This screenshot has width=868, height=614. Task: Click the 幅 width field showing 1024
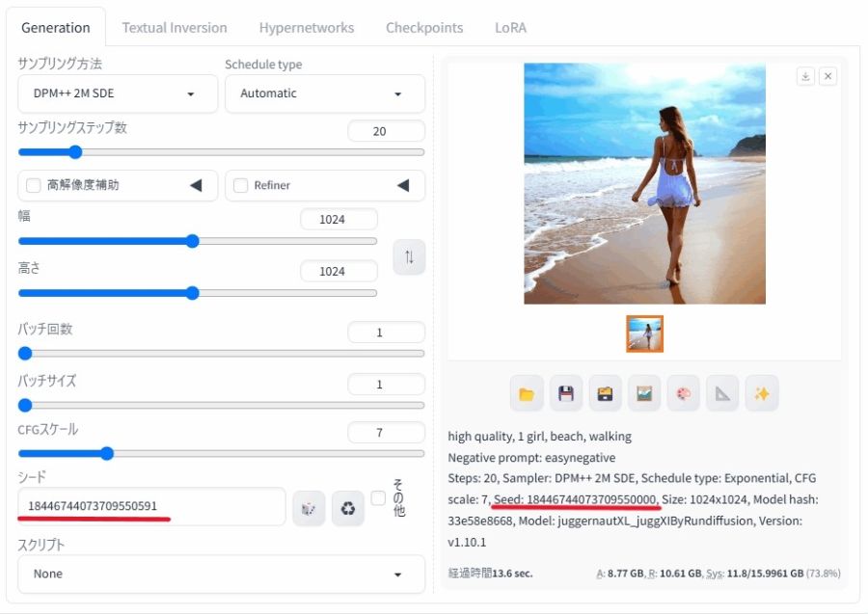pos(339,219)
